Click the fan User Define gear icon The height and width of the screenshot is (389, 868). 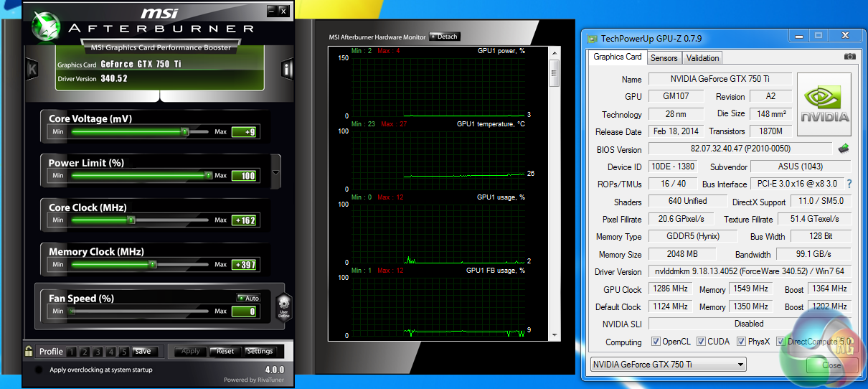pos(284,306)
